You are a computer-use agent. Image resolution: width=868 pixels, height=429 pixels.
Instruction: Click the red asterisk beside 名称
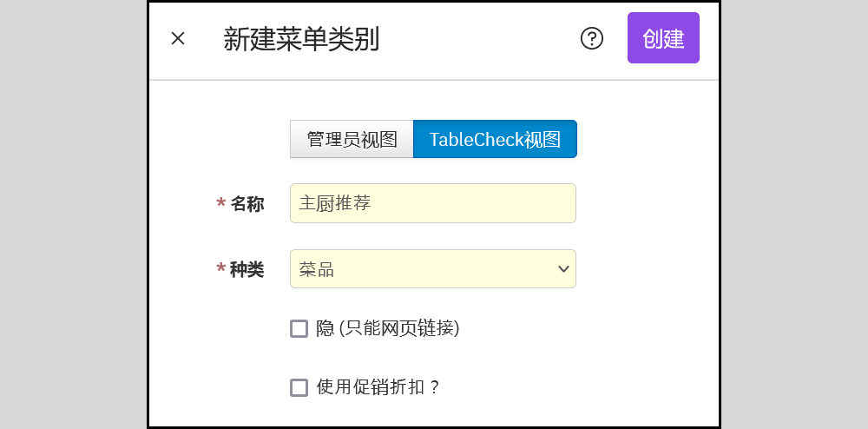pos(220,203)
